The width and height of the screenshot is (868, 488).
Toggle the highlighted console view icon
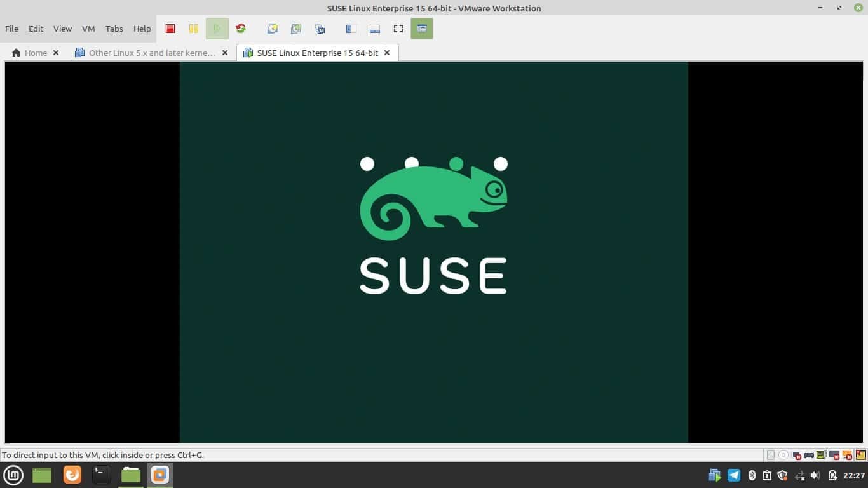(x=422, y=29)
